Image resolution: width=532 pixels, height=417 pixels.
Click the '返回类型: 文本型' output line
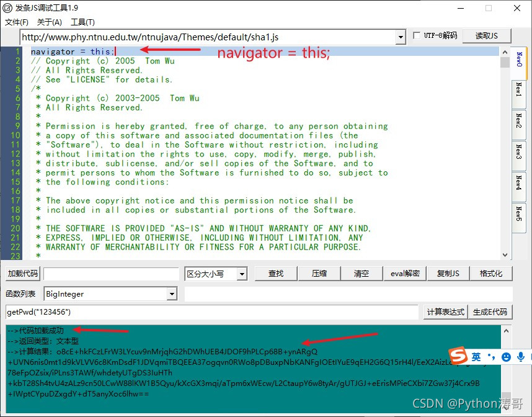click(x=43, y=341)
